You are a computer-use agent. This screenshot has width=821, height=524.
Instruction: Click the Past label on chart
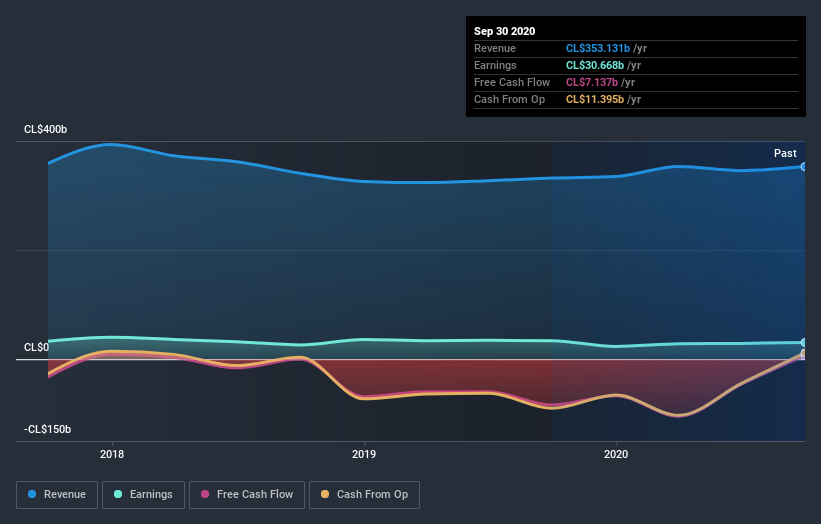pyautogui.click(x=785, y=153)
